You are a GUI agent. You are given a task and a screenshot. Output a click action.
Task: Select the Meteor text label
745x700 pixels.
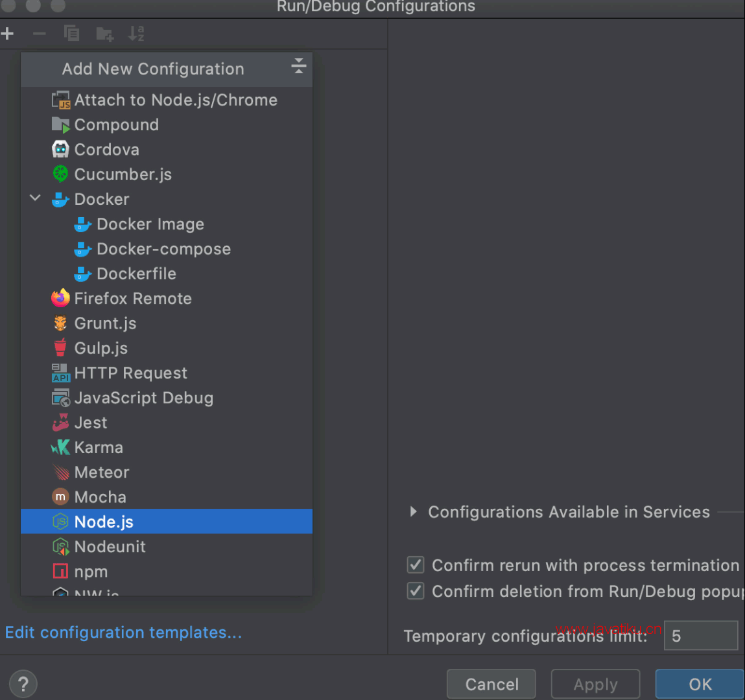coord(102,472)
